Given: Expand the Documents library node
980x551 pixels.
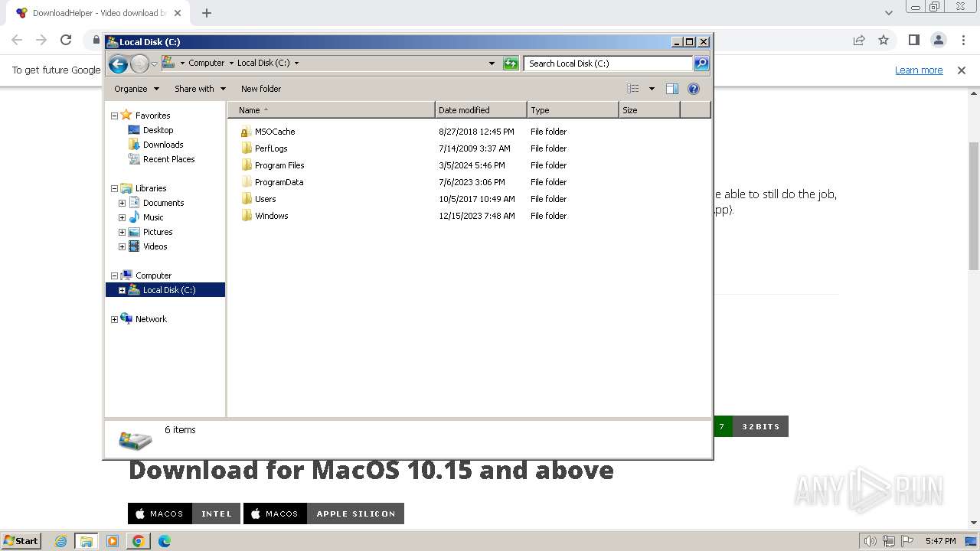Looking at the screenshot, I should (x=122, y=203).
